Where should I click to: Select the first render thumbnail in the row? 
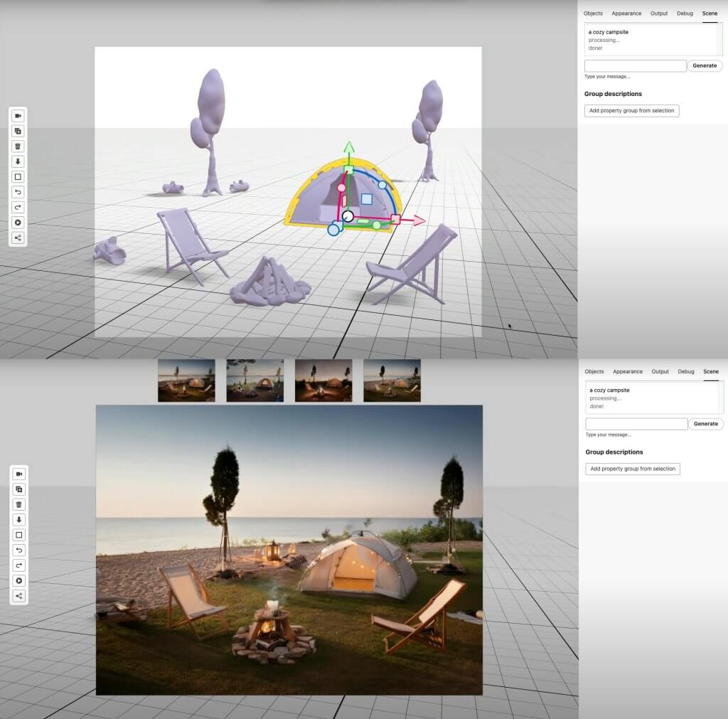pos(186,380)
